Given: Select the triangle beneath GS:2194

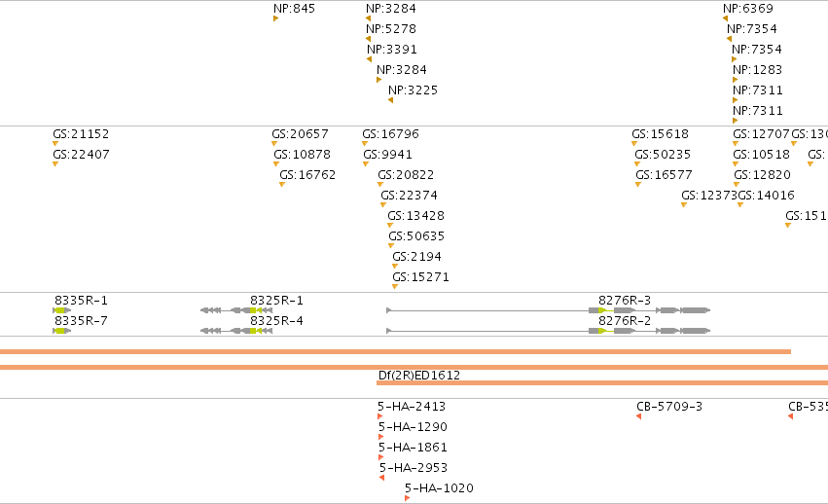Looking at the screenshot, I should pos(394,267).
